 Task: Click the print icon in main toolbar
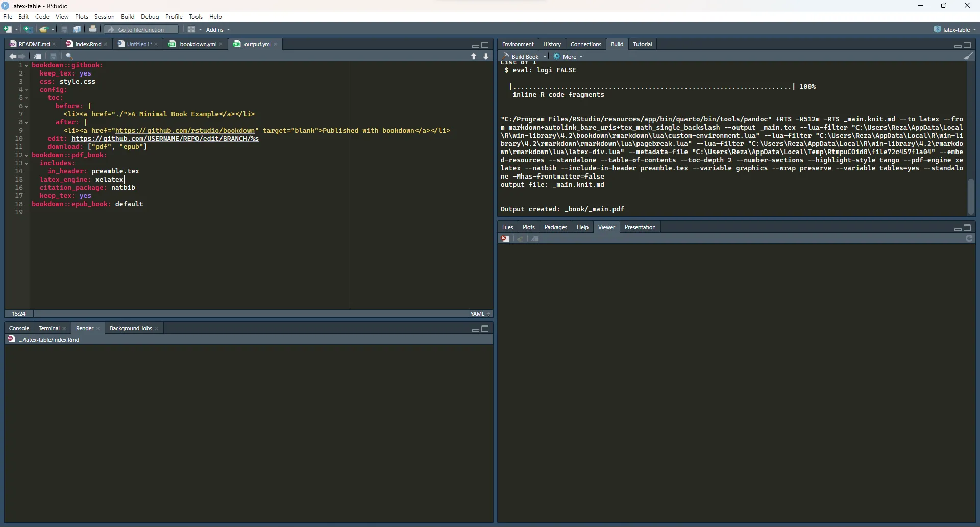point(93,30)
